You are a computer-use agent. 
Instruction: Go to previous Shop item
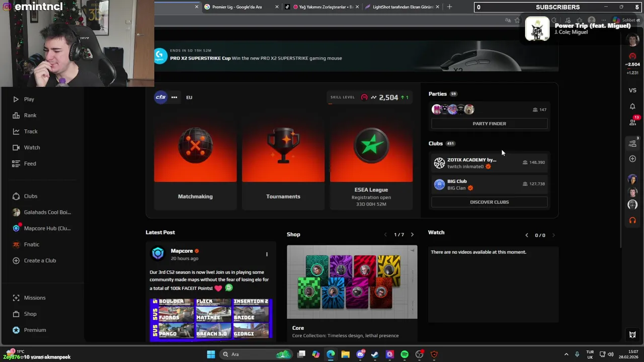(386, 235)
